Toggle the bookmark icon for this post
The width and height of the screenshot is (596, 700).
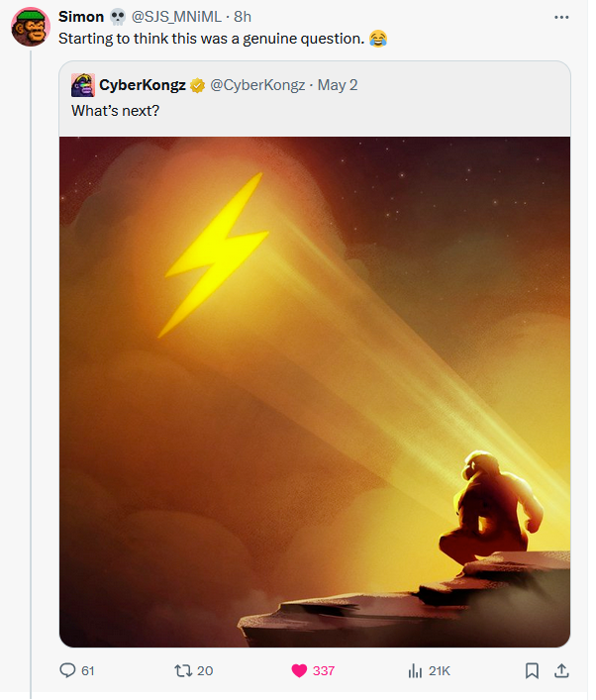[532, 670]
